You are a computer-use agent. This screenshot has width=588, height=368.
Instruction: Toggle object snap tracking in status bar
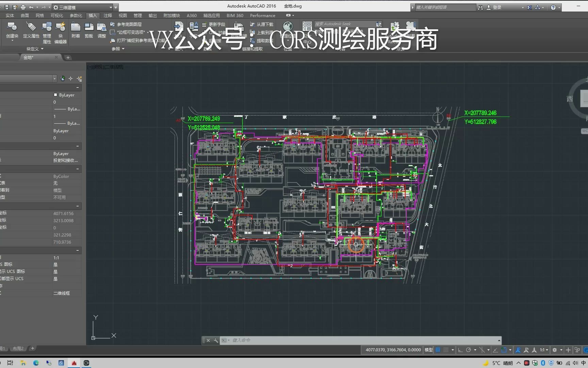[x=495, y=350]
